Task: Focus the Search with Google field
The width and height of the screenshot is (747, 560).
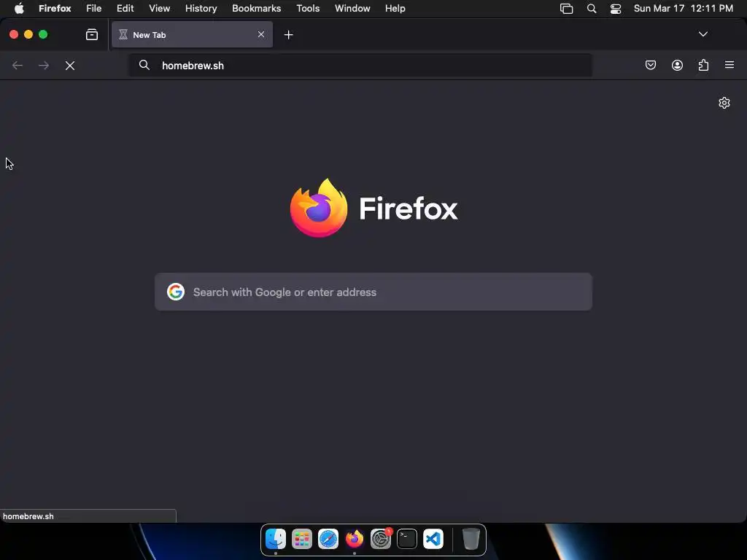Action: (373, 292)
